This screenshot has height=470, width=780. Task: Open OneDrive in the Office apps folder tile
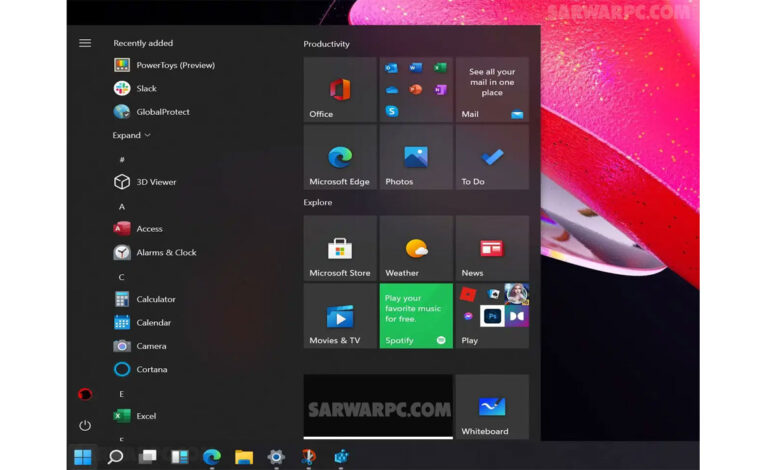click(391, 90)
